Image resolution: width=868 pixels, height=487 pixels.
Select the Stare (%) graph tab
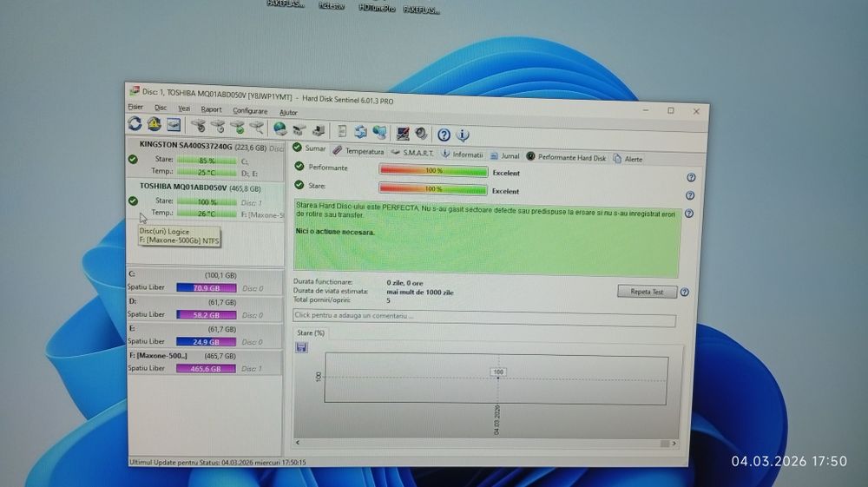(x=311, y=332)
